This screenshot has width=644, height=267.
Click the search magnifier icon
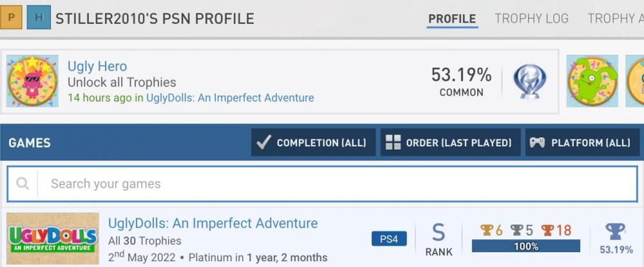point(23,184)
